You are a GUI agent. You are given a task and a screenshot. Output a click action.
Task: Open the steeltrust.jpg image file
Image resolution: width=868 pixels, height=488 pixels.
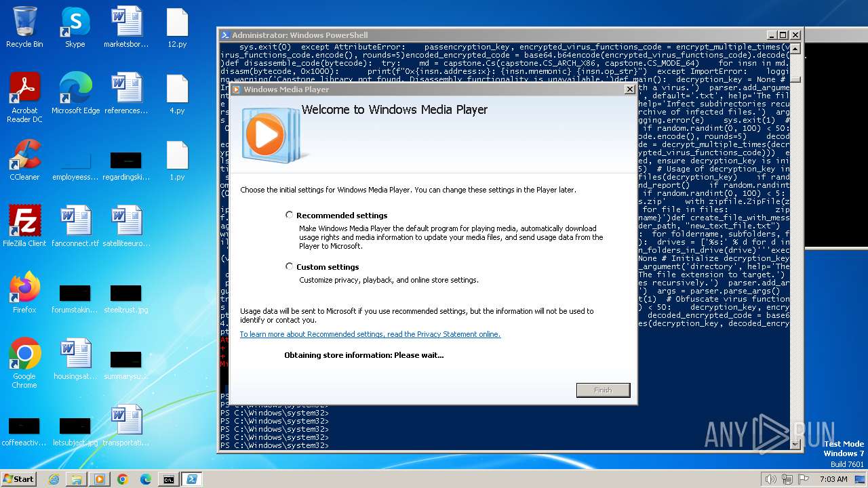pyautogui.click(x=126, y=298)
